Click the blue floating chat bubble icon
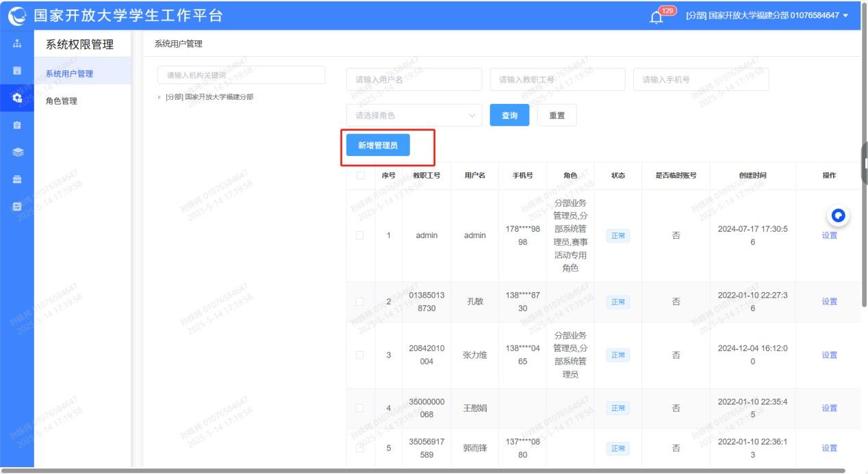This screenshot has width=868, height=474. tap(838, 216)
